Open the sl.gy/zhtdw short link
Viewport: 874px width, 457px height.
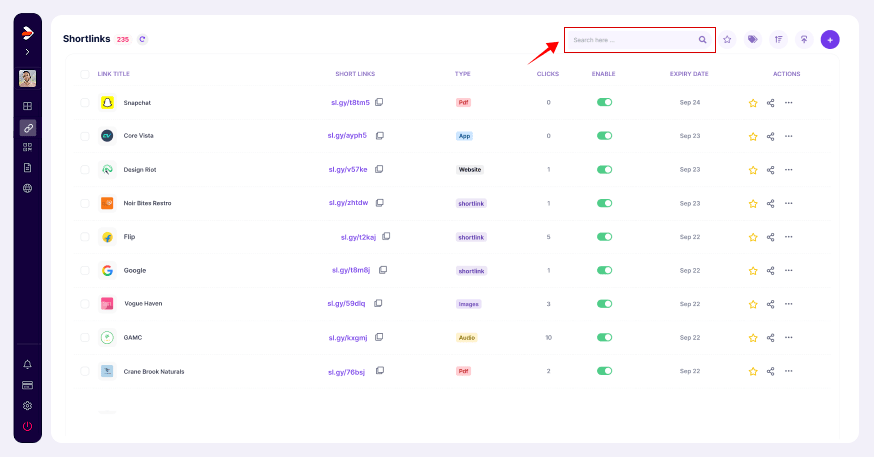click(348, 203)
